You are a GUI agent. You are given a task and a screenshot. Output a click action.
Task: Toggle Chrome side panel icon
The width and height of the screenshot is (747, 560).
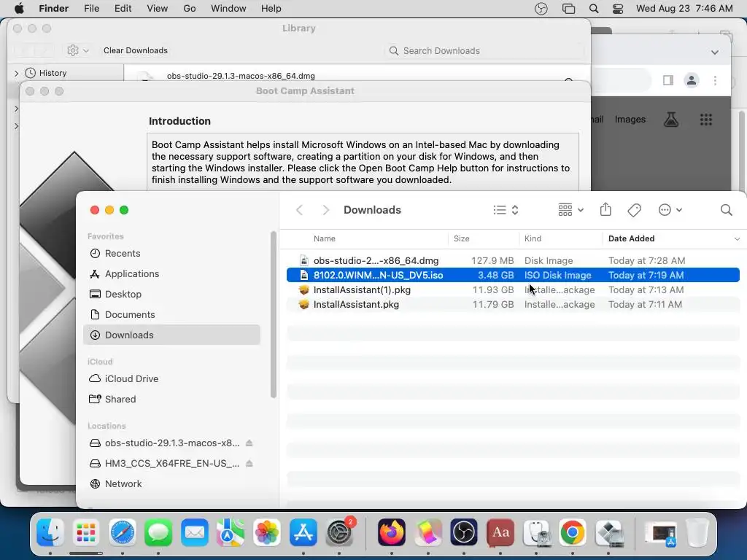point(668,80)
